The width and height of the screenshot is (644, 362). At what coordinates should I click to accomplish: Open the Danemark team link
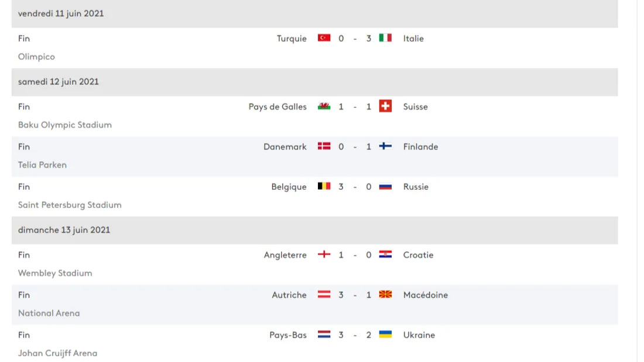pos(285,146)
